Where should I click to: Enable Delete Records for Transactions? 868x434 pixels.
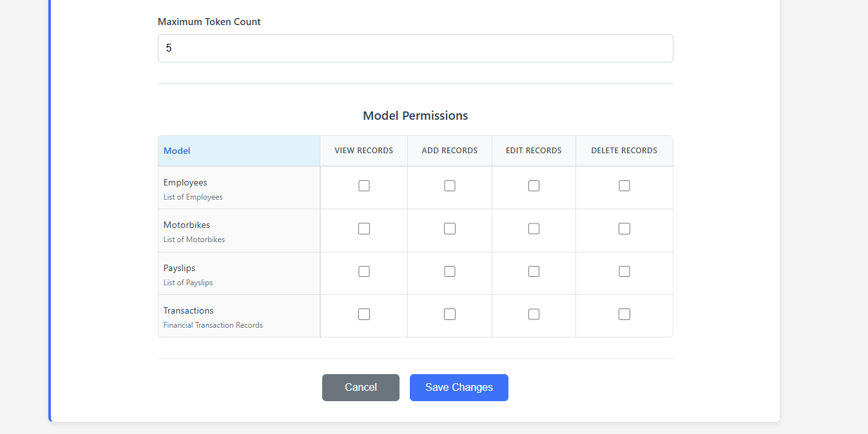624,314
